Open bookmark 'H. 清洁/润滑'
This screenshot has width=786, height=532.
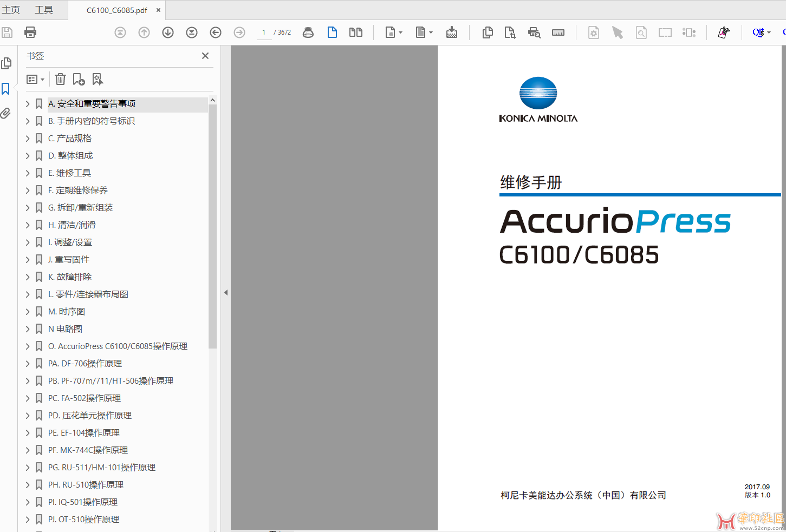coord(72,225)
